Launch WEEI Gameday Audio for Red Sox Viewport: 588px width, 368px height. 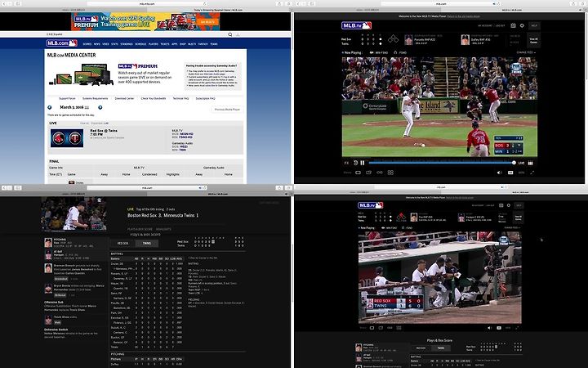[x=184, y=146]
